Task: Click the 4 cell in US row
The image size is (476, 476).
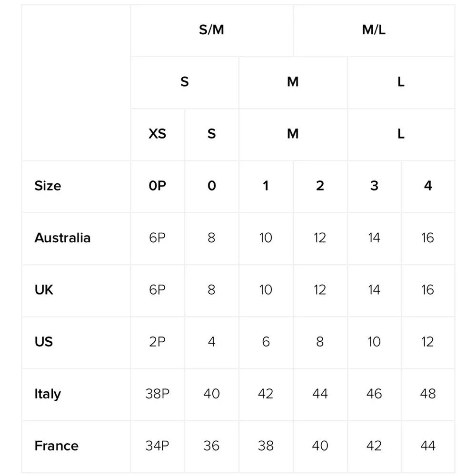Action: [211, 341]
